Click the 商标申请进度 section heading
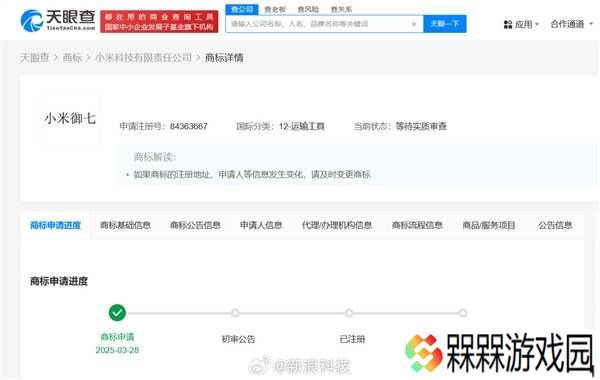600x380 pixels. [x=59, y=281]
